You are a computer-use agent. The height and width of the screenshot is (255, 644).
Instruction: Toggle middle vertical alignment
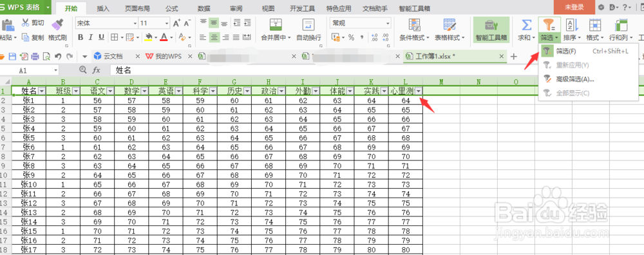coord(214,23)
